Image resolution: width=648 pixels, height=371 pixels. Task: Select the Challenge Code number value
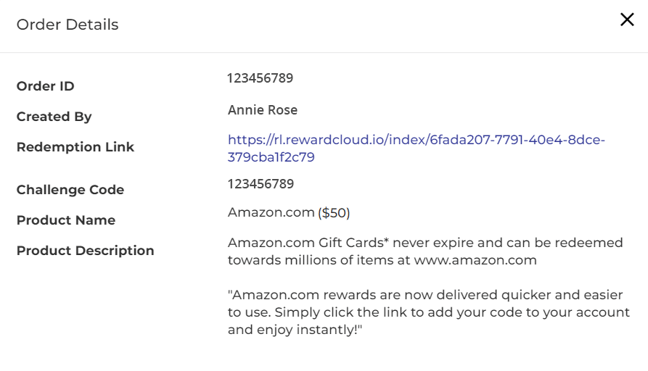(x=261, y=184)
